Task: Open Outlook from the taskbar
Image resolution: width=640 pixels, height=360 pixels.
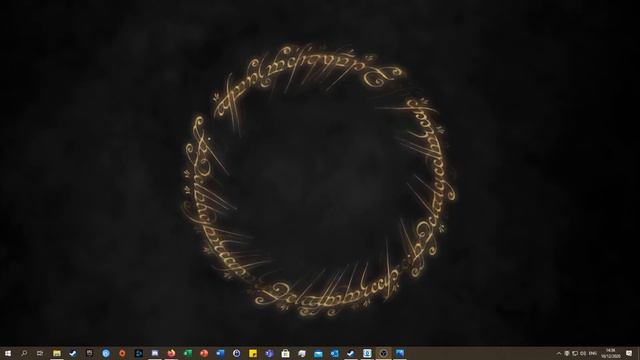Action: [x=334, y=353]
